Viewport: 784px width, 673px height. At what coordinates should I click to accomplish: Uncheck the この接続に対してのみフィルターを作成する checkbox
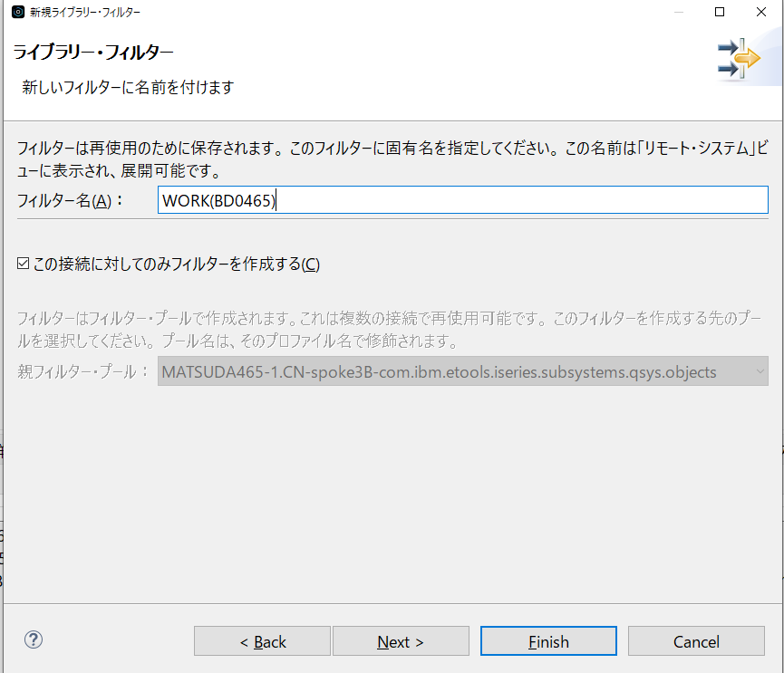click(x=23, y=264)
